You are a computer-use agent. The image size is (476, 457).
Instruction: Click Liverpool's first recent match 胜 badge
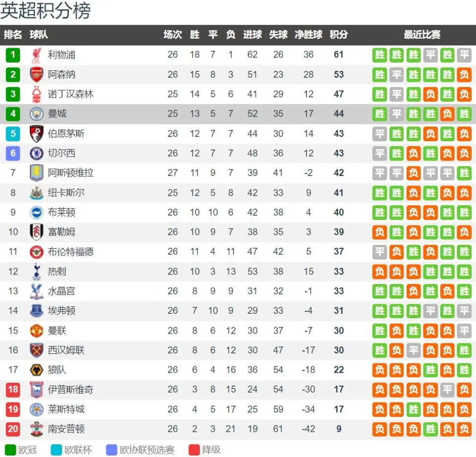coord(379,55)
